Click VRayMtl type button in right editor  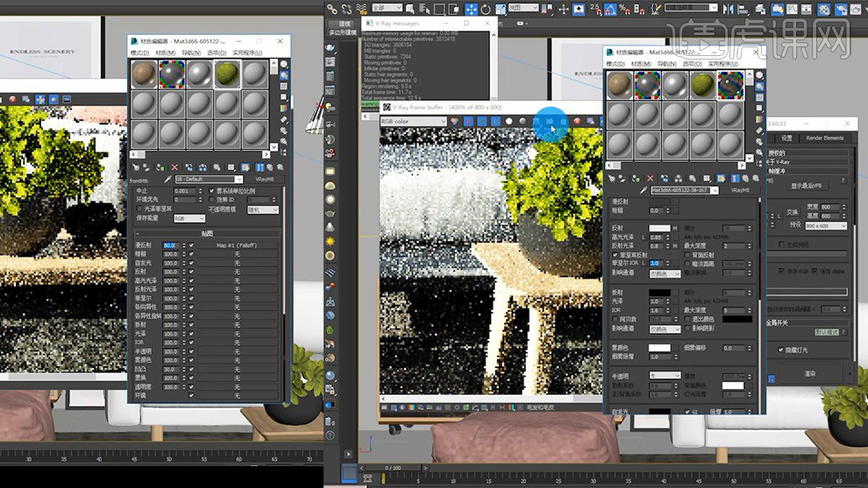741,190
